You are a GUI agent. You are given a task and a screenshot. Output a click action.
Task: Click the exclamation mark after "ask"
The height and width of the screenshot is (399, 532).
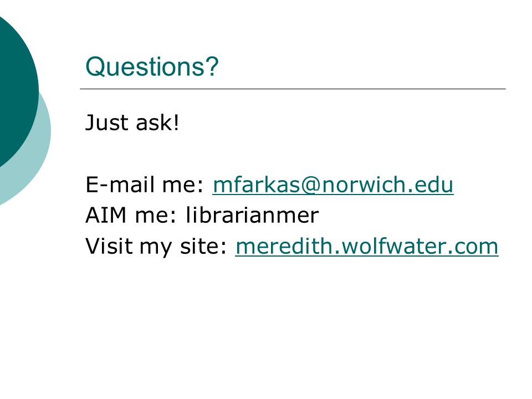point(176,123)
